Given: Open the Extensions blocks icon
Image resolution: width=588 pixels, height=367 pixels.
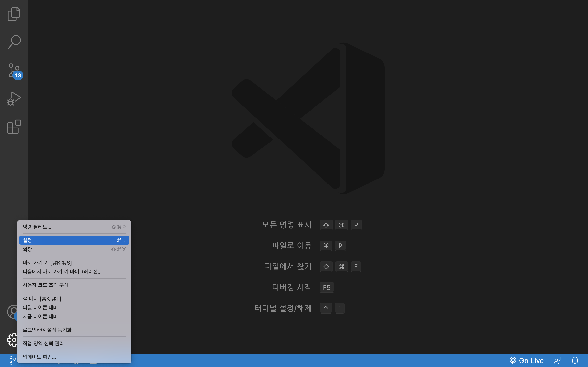Looking at the screenshot, I should pyautogui.click(x=14, y=127).
